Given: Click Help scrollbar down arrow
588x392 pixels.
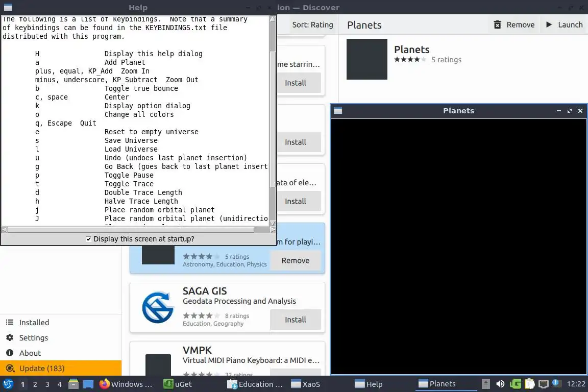Looking at the screenshot, I should (x=273, y=223).
